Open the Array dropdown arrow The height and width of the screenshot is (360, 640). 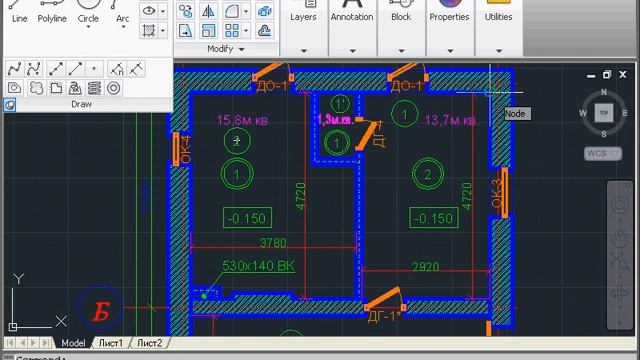246,31
